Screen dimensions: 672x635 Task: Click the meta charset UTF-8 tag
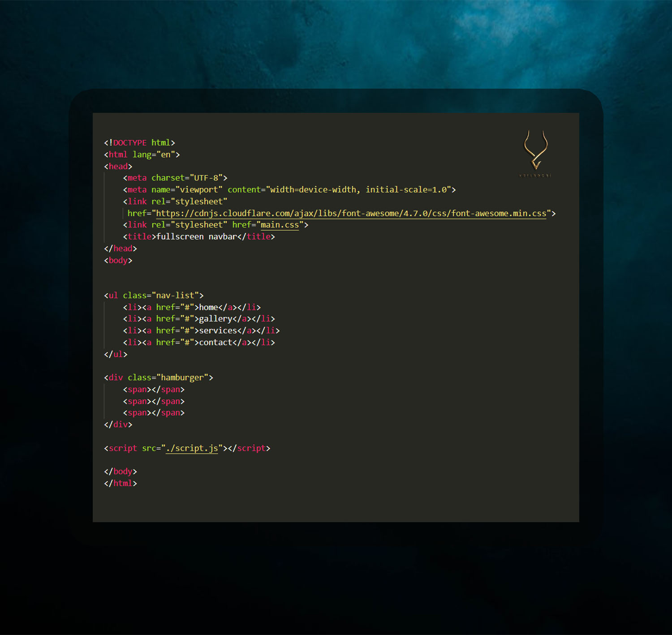pyautogui.click(x=175, y=177)
